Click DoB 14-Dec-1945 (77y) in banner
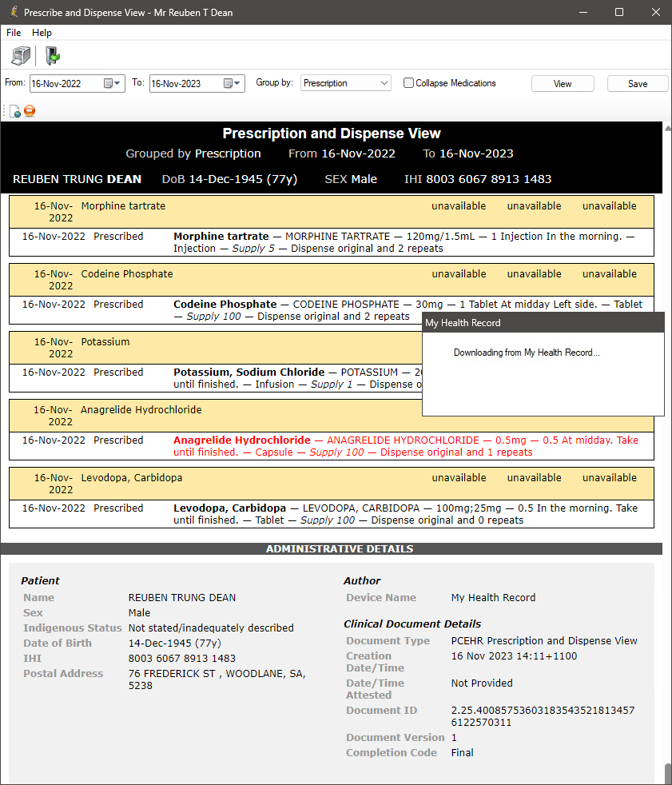The image size is (672, 785). point(229,179)
